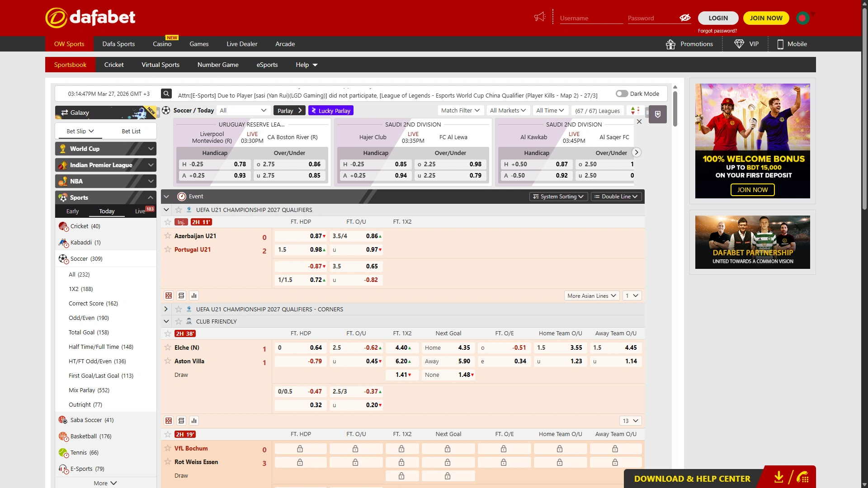
Task: Open statistics chart icon for Azerbaijan U21 match
Action: point(194,296)
